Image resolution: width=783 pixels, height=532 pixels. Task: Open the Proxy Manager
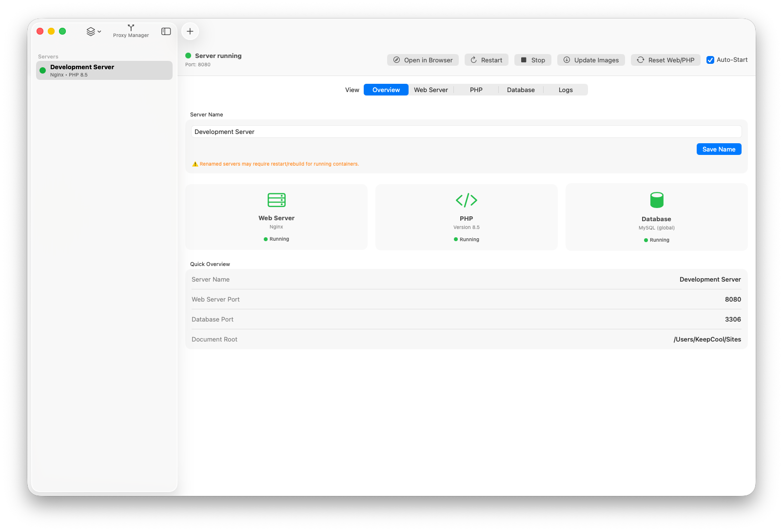click(x=131, y=31)
